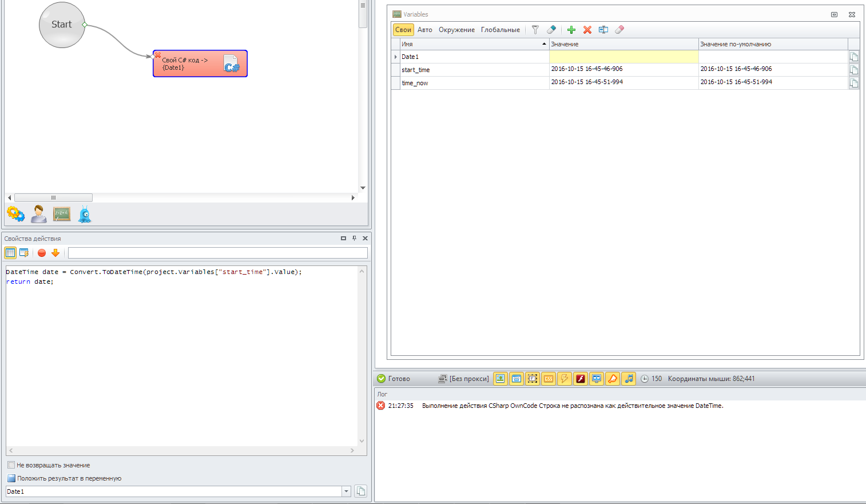Open the variables filter funnel icon

click(535, 30)
